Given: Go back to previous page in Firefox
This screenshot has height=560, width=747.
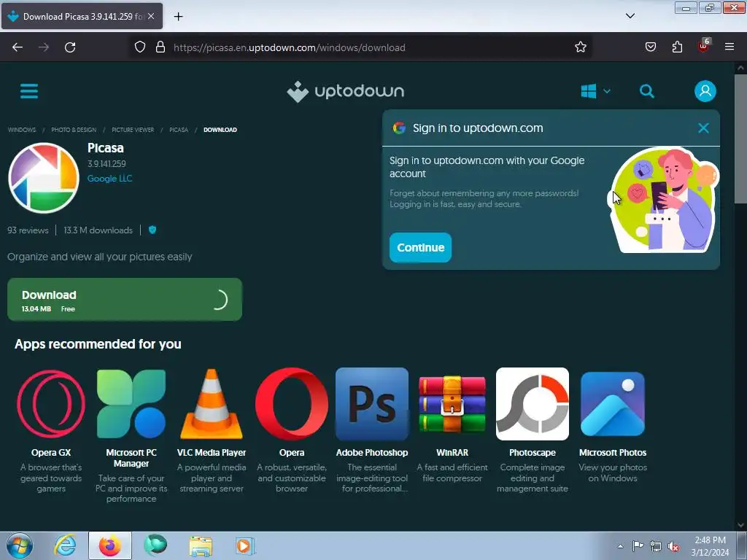Looking at the screenshot, I should (18, 47).
